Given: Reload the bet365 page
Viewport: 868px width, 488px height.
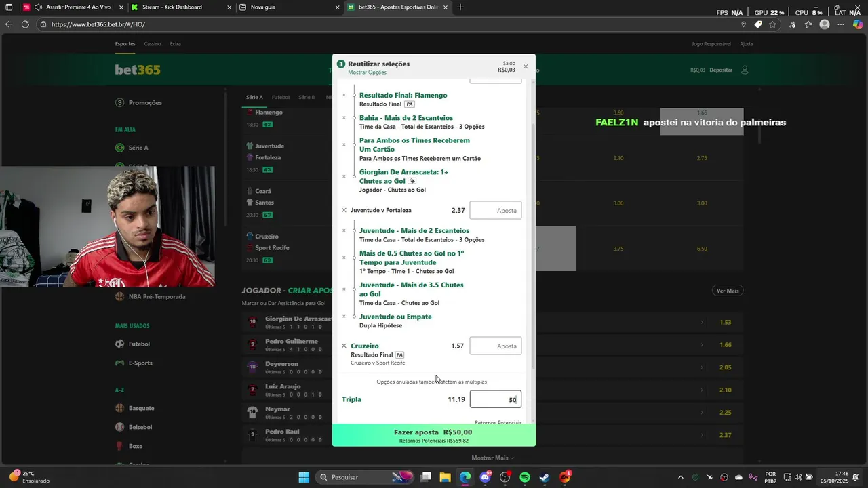Looking at the screenshot, I should point(25,24).
